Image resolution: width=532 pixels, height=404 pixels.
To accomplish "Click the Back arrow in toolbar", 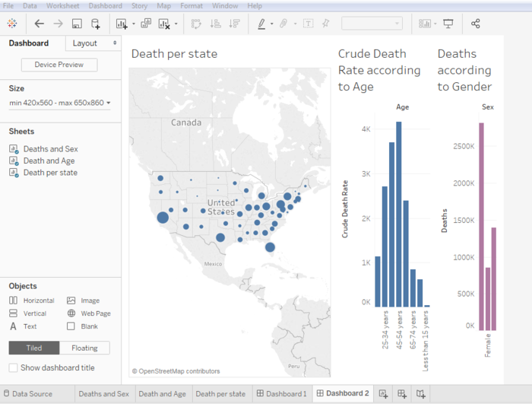I will point(39,24).
